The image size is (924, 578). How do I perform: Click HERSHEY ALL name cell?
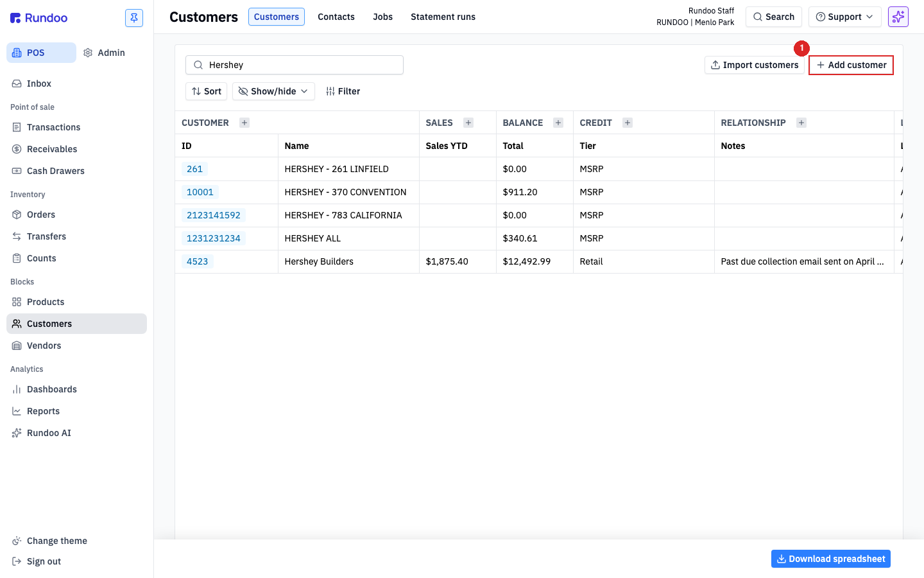348,238
